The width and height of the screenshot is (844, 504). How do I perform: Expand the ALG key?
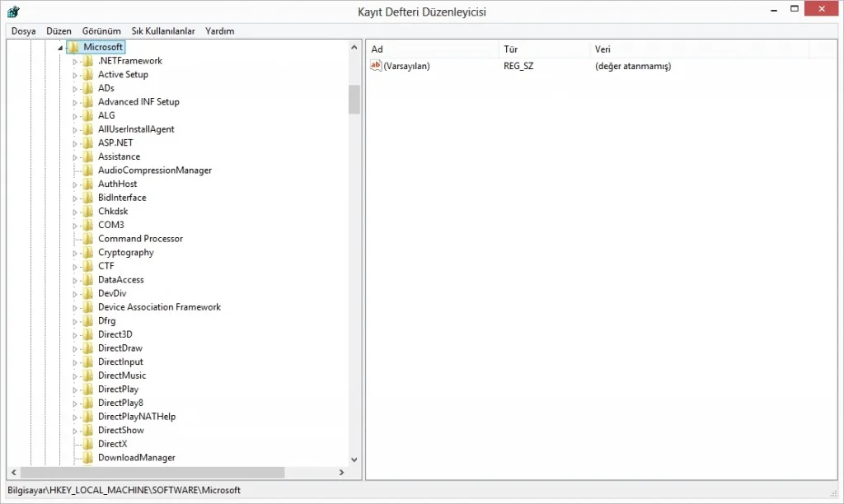75,116
